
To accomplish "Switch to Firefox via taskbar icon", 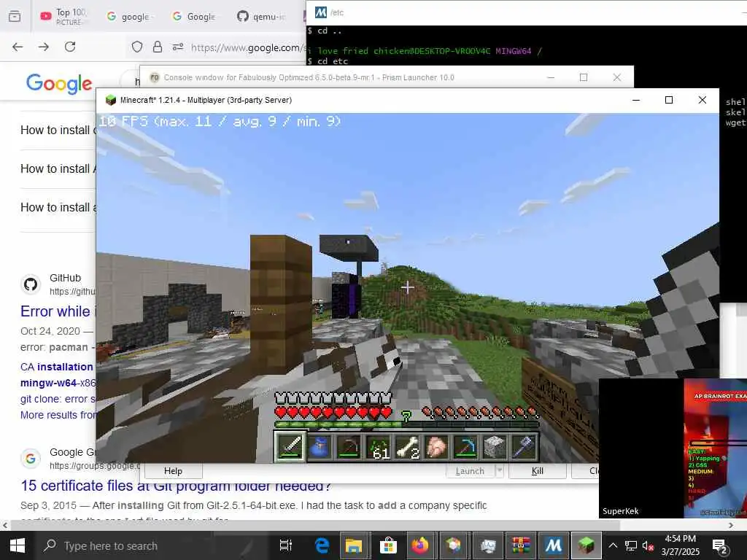I will (x=419, y=545).
